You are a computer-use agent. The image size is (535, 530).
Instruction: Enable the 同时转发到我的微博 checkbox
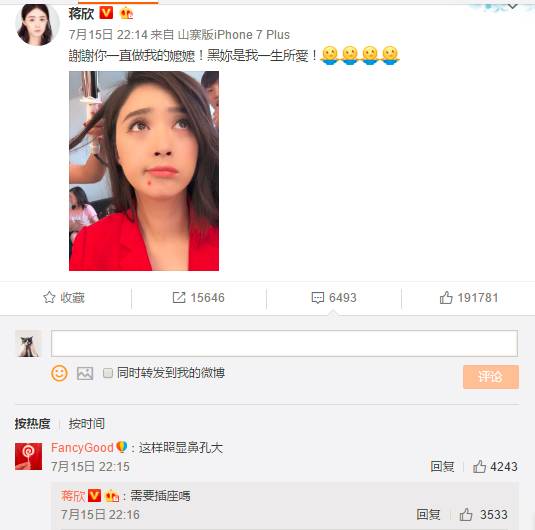pyautogui.click(x=108, y=373)
